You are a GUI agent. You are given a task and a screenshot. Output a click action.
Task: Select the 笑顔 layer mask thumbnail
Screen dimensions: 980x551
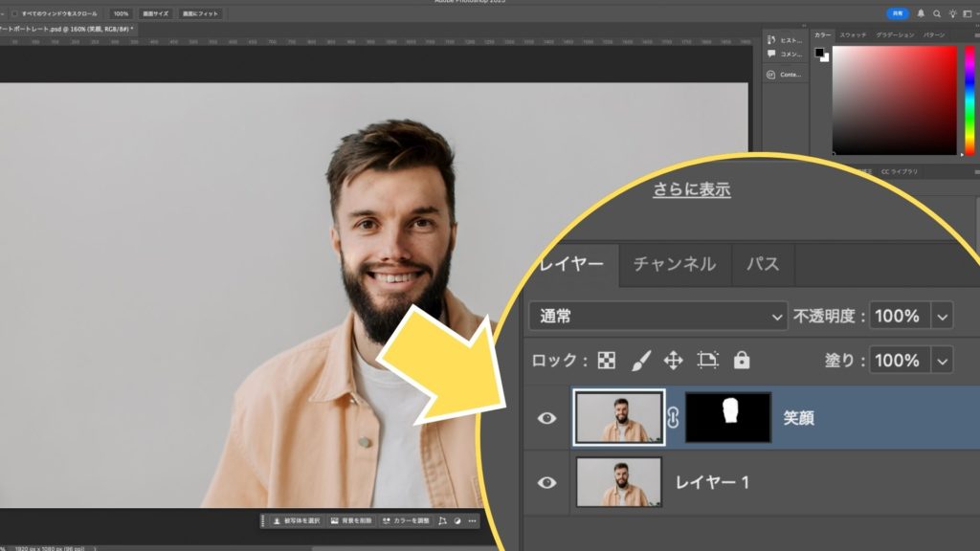coord(728,418)
